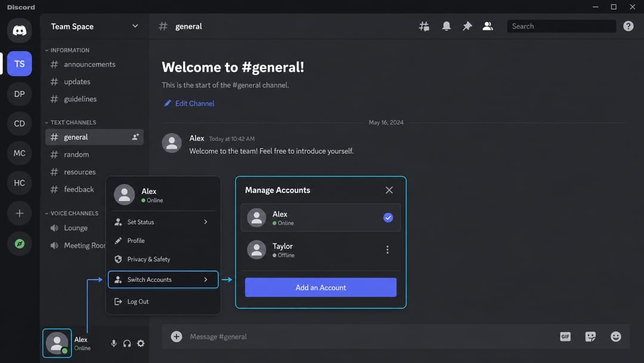
Task: Select Taylor account in Manage Accounts
Action: tap(321, 250)
